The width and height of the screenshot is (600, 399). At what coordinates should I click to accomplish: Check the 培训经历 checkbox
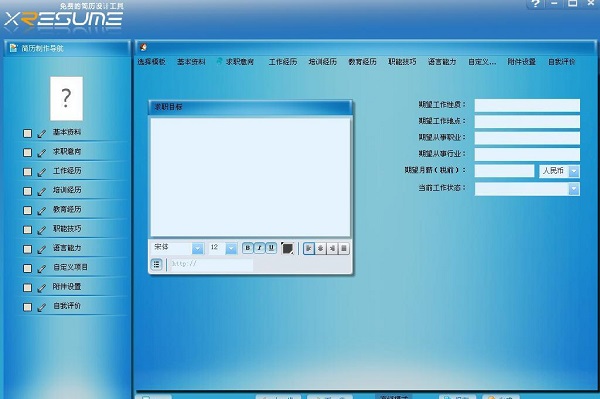click(x=27, y=191)
